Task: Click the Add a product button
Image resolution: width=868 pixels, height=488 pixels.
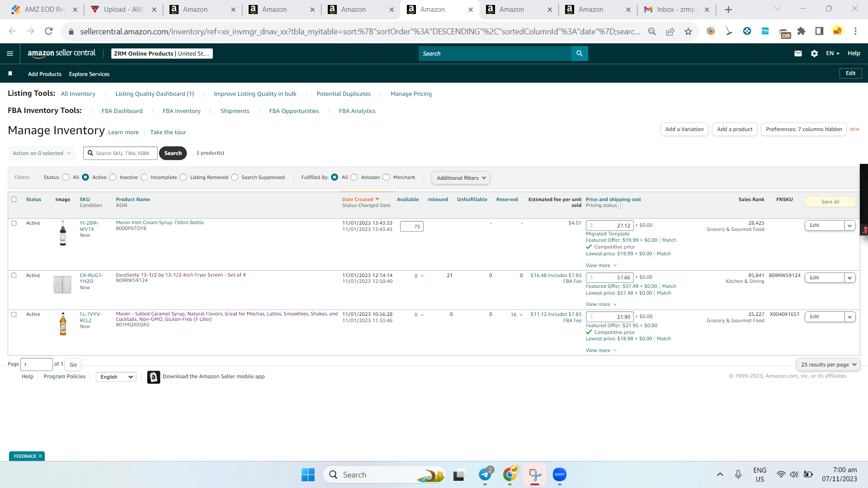Action: pos(735,129)
